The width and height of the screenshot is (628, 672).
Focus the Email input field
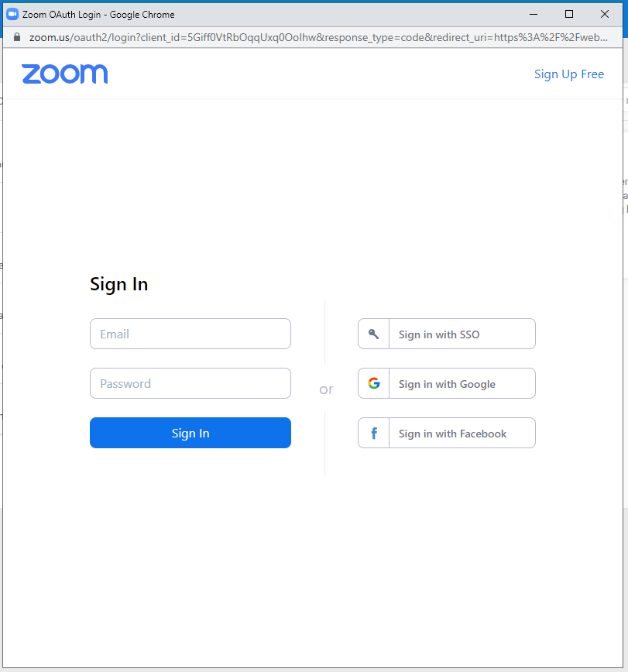[x=190, y=334]
